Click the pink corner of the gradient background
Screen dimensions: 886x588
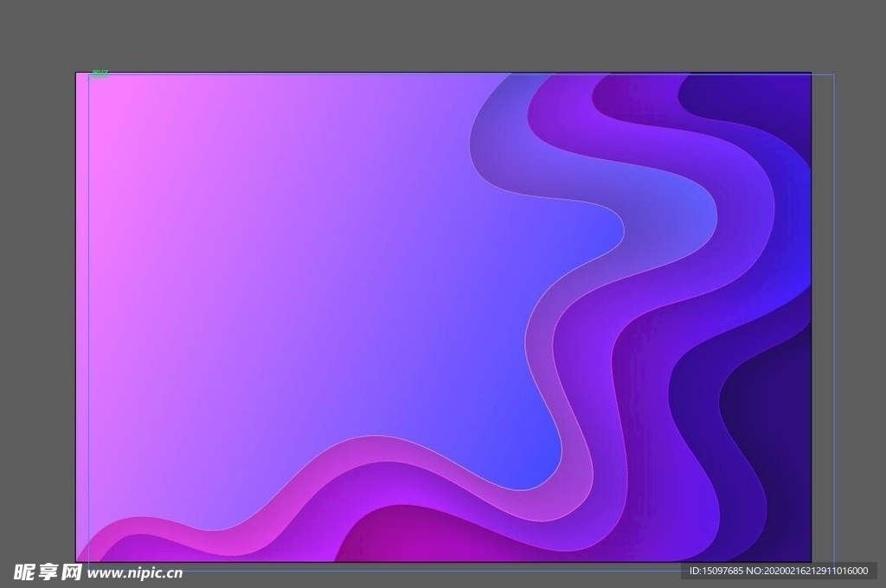tap(104, 104)
